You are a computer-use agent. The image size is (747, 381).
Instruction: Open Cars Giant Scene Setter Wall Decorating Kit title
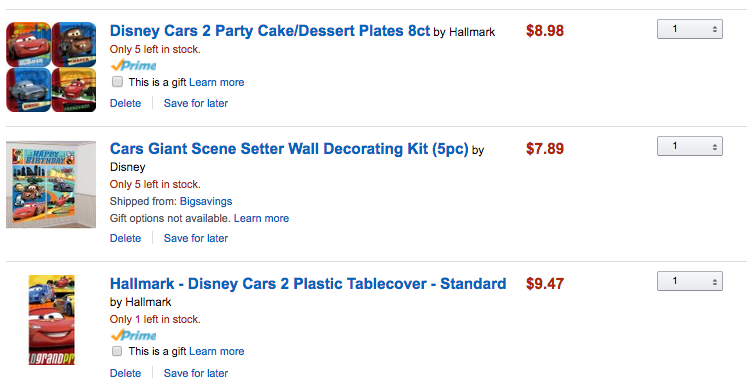[289, 149]
